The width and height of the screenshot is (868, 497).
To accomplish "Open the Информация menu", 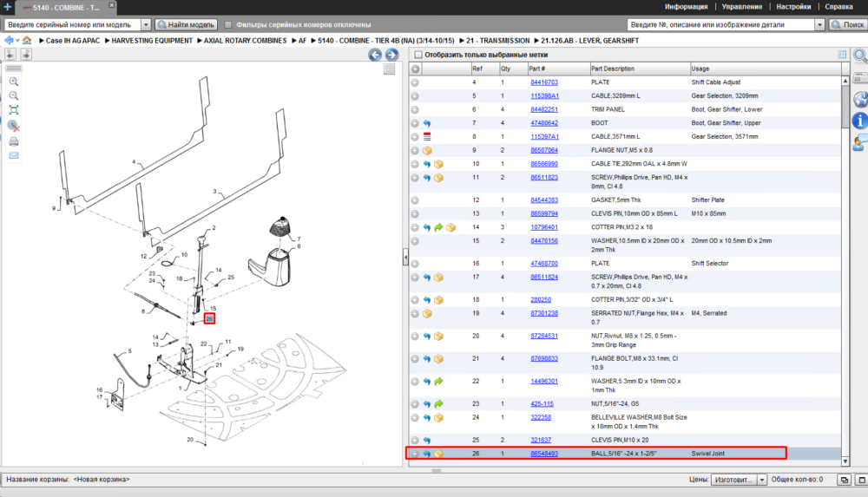I will pyautogui.click(x=686, y=7).
